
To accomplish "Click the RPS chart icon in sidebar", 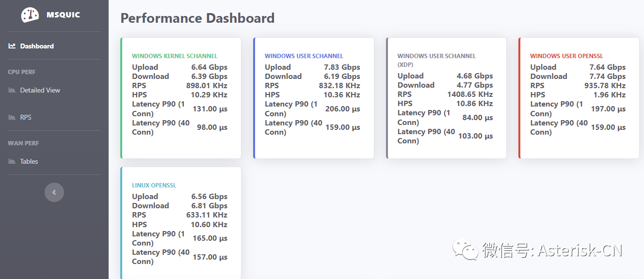I will coord(12,117).
